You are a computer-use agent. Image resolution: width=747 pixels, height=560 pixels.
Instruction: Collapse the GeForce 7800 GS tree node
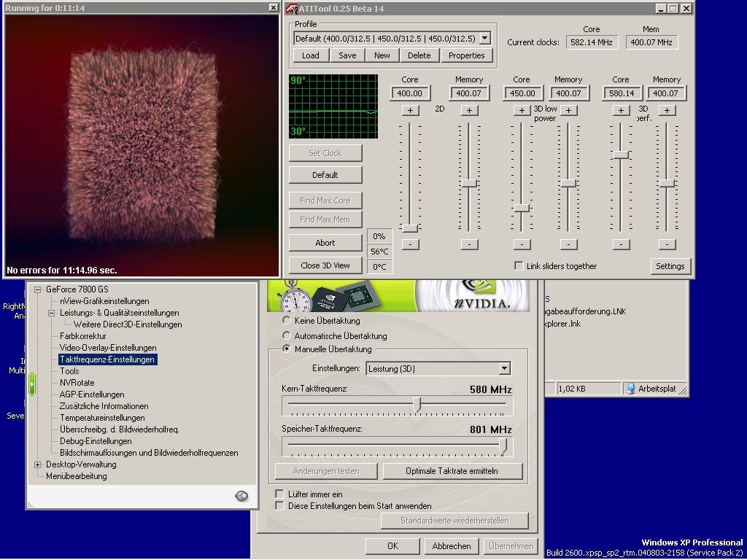(x=38, y=289)
